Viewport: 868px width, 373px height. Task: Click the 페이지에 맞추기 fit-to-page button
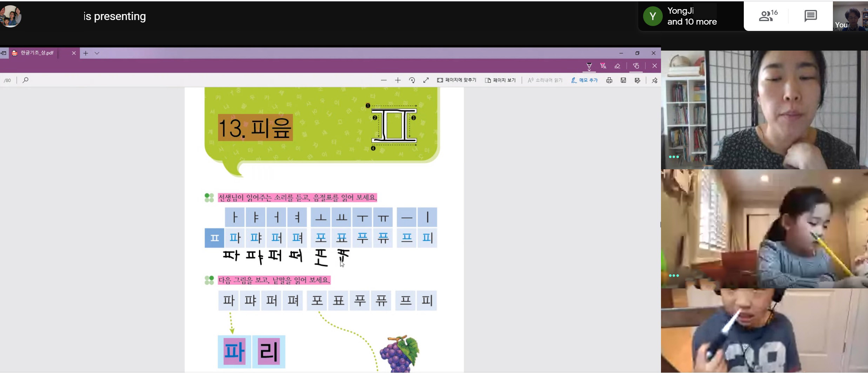(456, 80)
